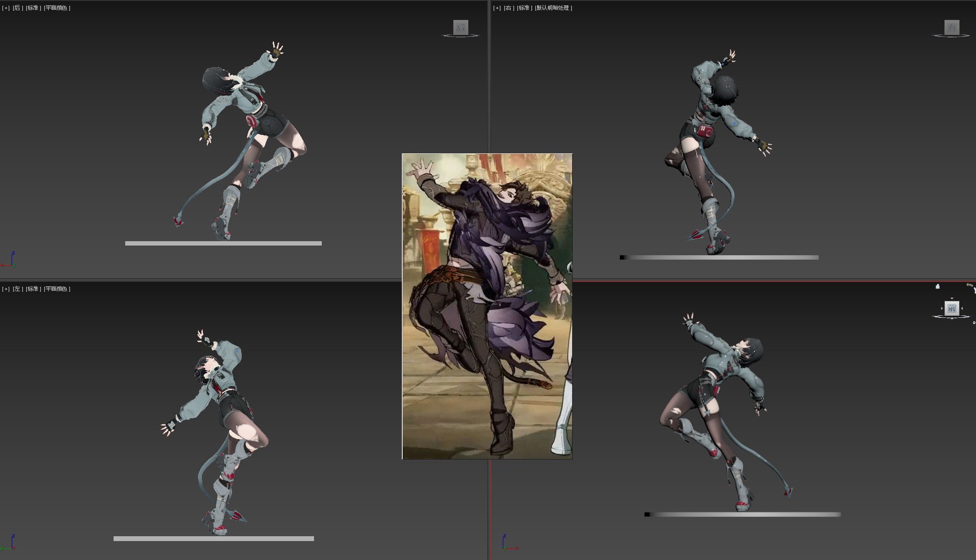Click ViewCube top arrow above 前 face
This screenshot has height=560, width=976.
pyautogui.click(x=952, y=298)
